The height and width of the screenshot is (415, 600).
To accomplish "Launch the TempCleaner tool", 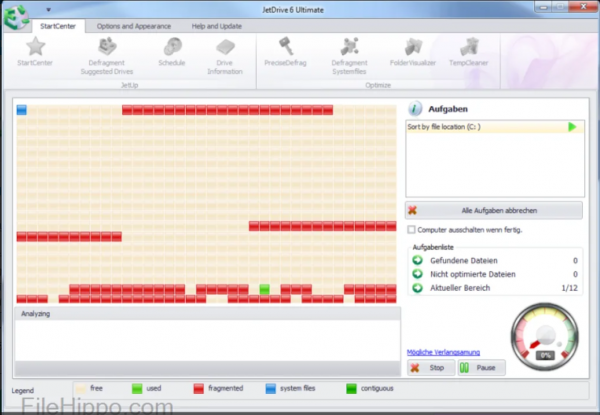I will tap(469, 52).
